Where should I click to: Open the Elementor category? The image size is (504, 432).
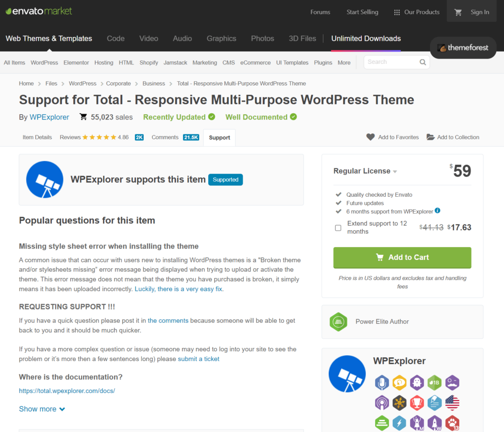click(76, 62)
